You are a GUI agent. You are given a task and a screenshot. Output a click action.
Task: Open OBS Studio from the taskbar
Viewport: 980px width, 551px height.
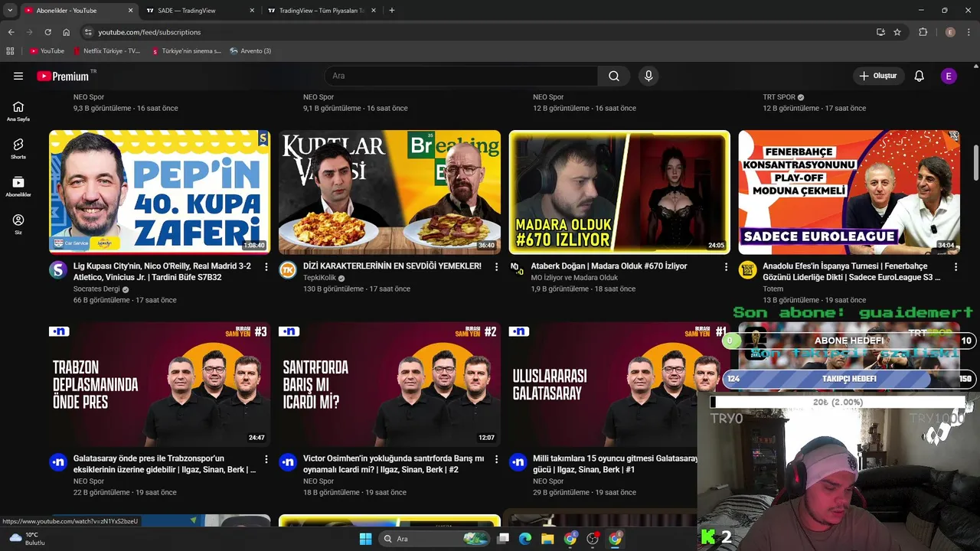(593, 539)
